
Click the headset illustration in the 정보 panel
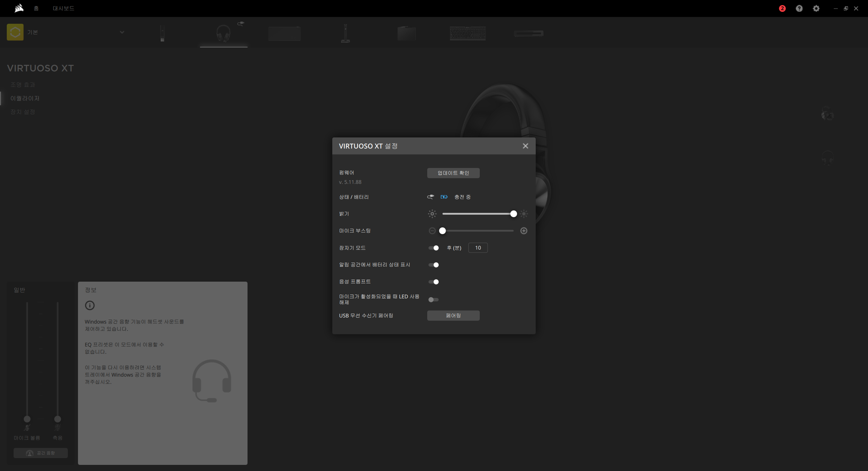(212, 381)
